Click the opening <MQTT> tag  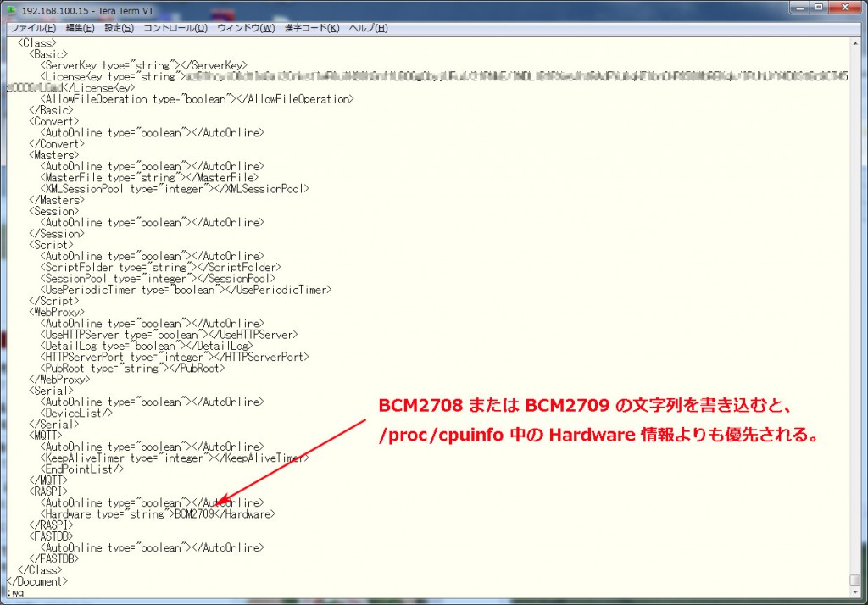[x=46, y=436]
